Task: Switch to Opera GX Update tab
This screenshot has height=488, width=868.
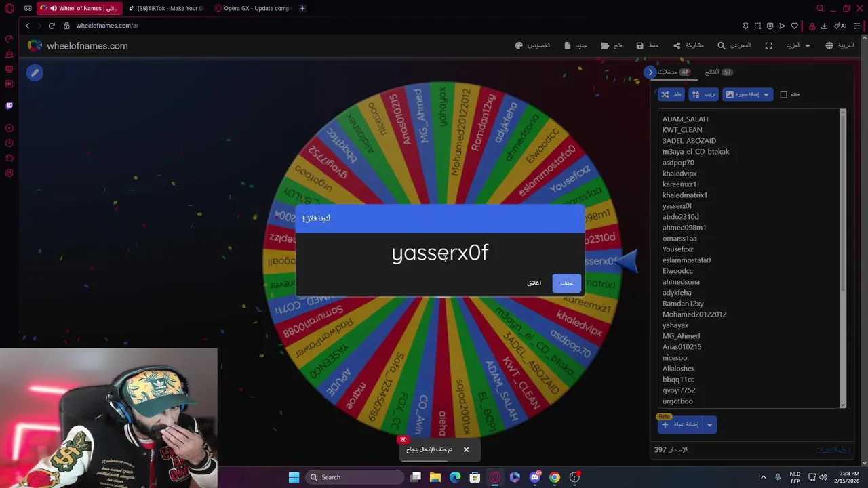Action: (x=253, y=9)
